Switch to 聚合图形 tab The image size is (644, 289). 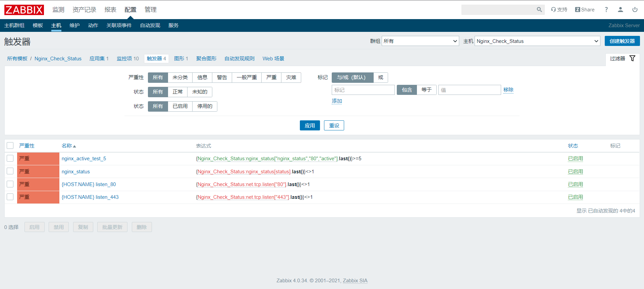206,59
